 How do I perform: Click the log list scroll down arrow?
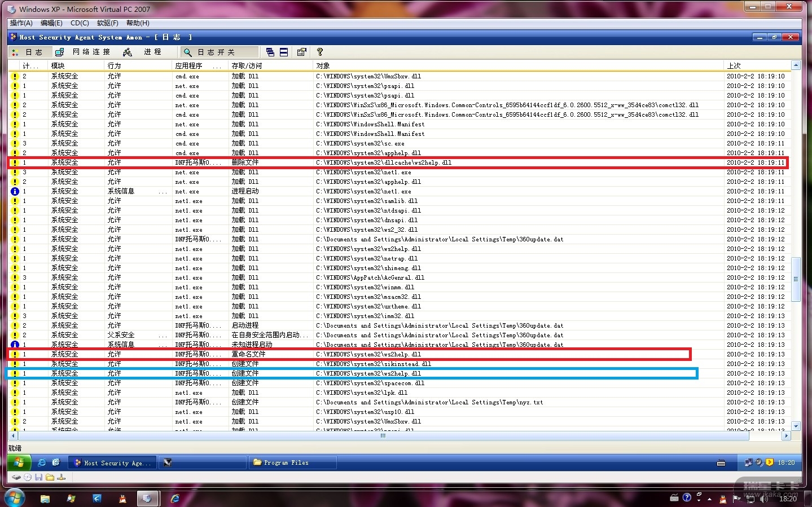(x=796, y=426)
